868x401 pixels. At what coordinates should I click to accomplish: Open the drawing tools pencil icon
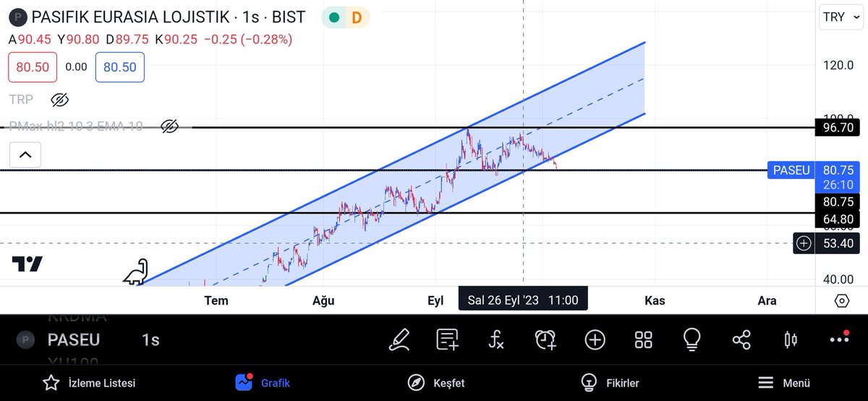point(399,339)
